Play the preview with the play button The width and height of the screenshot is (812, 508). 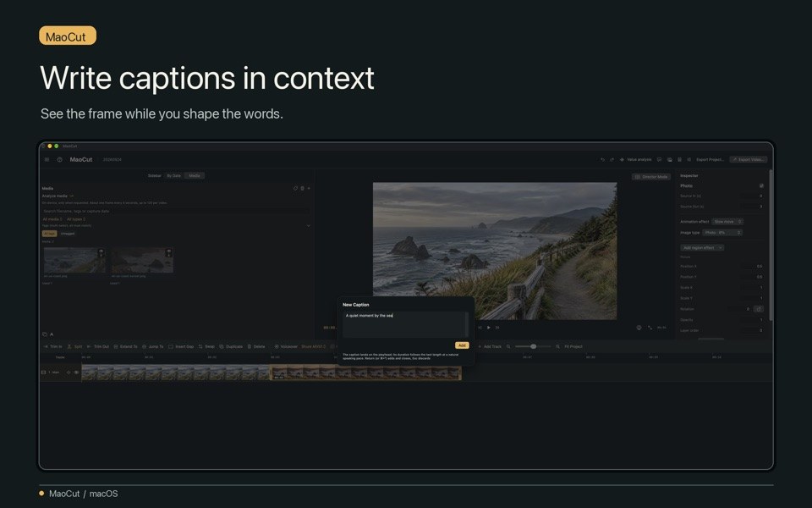click(488, 328)
